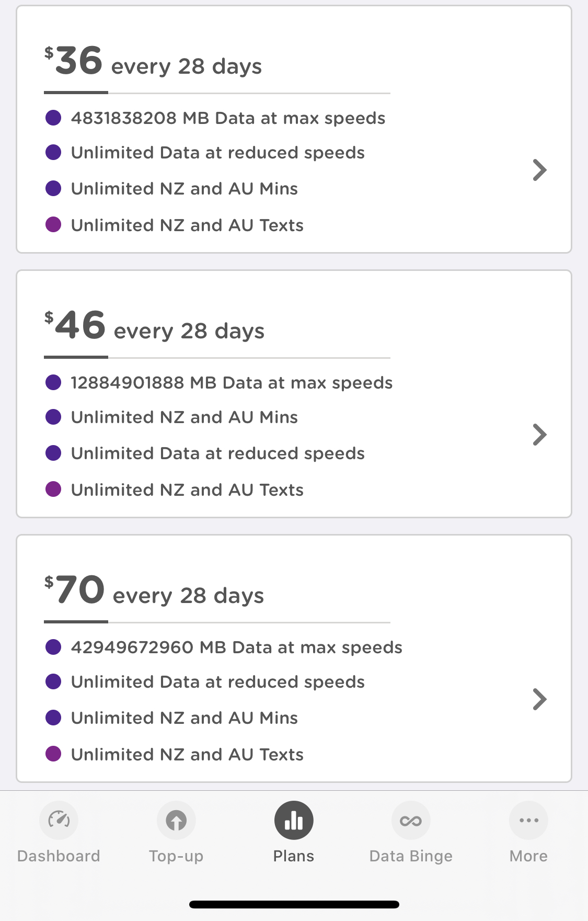
Task: Switch to the Data Binge tab label
Action: 411,856
